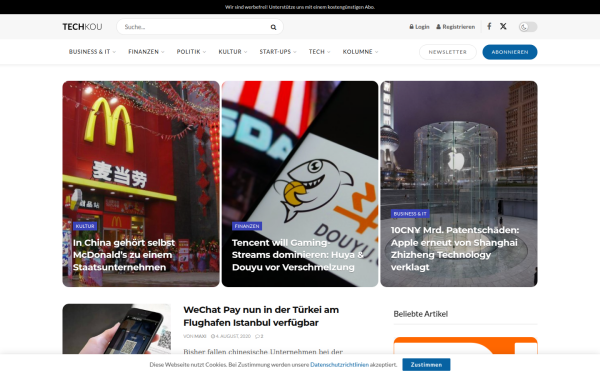Click the Beliebte Artikel heading
Screen dimensions: 600x375
(421, 314)
